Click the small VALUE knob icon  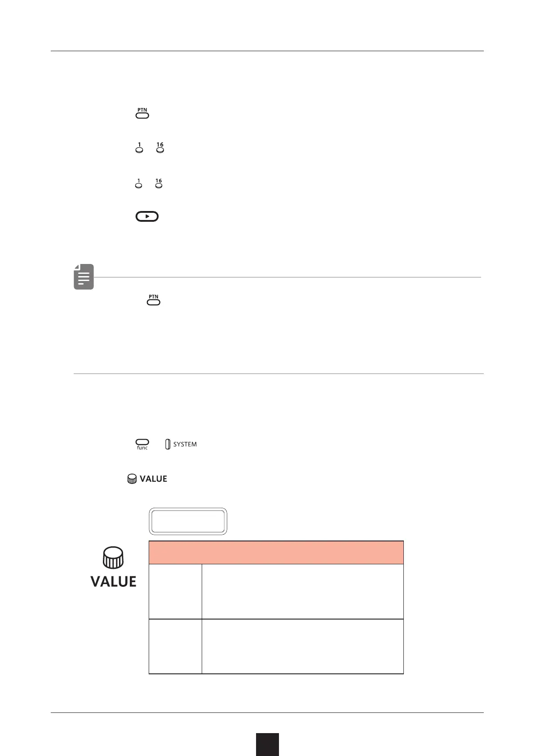[x=132, y=479]
